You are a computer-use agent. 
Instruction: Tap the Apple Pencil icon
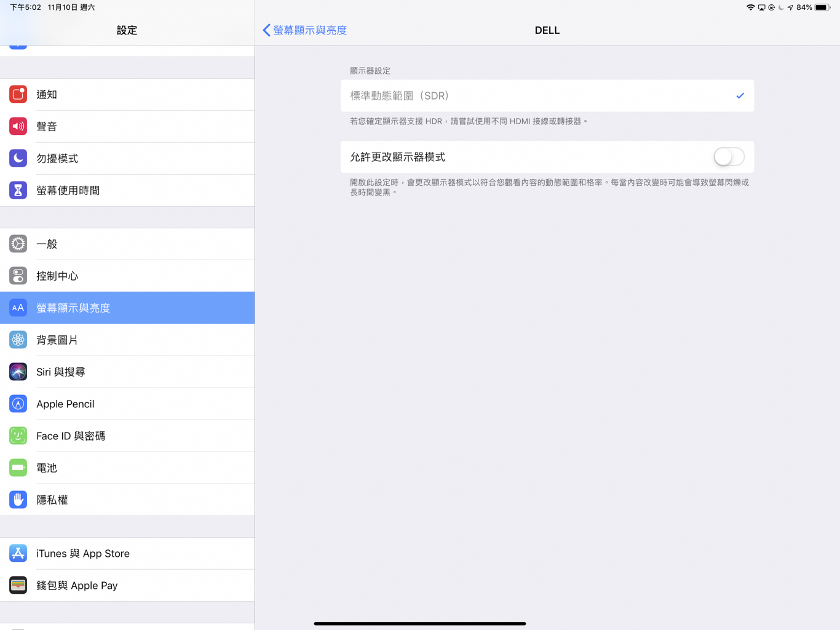coord(18,404)
